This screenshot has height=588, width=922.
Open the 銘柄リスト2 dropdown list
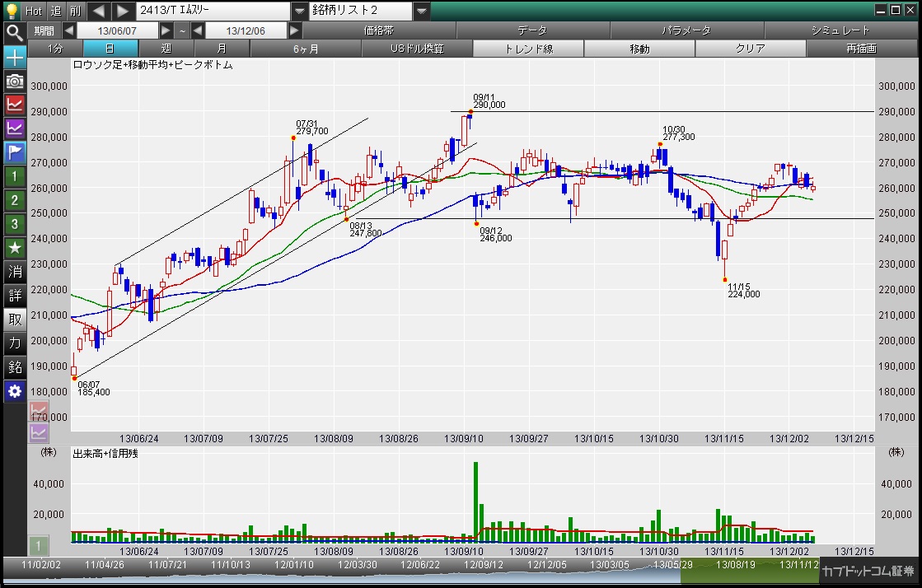[421, 12]
